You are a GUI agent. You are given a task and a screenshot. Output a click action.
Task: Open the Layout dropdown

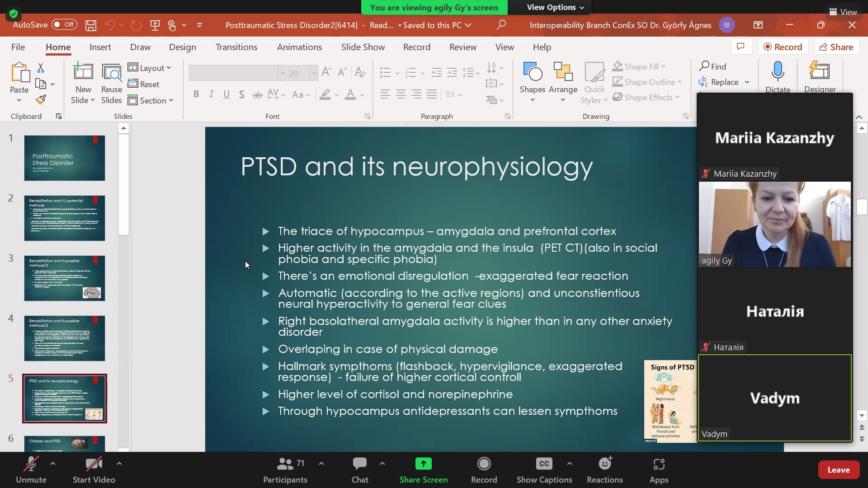pos(150,68)
